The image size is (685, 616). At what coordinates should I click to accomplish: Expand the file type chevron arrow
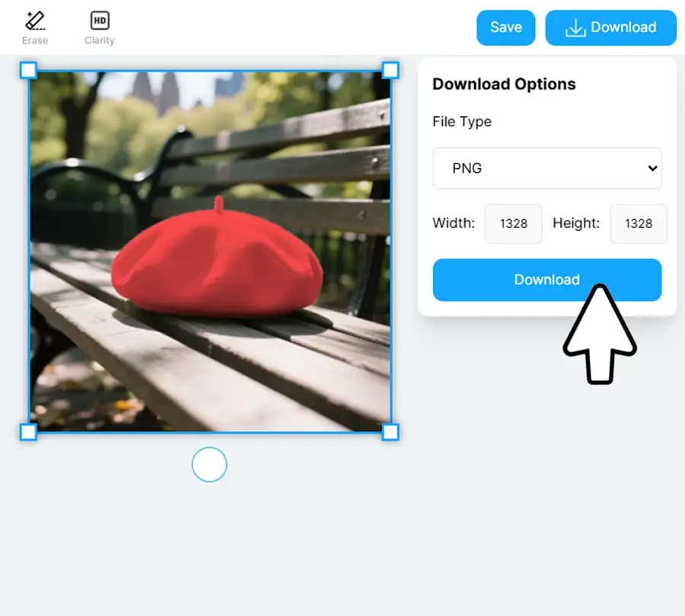tap(651, 168)
